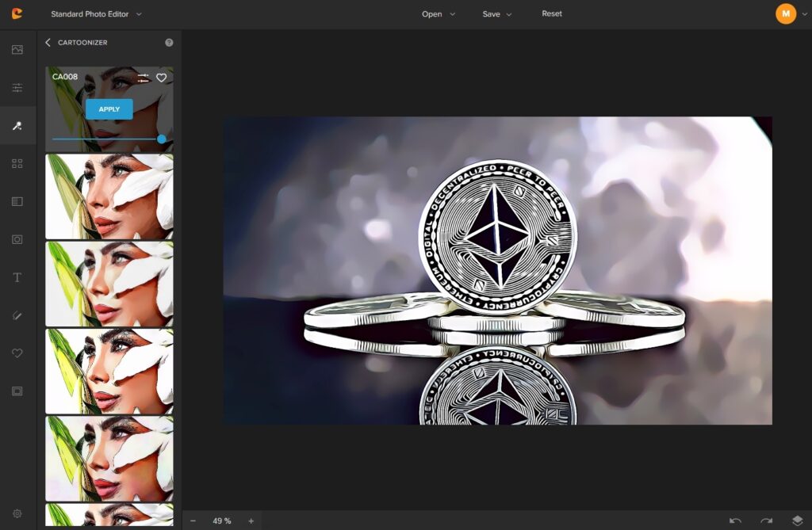This screenshot has height=530, width=812.
Task: Zoom out with the minus icon
Action: (193, 520)
